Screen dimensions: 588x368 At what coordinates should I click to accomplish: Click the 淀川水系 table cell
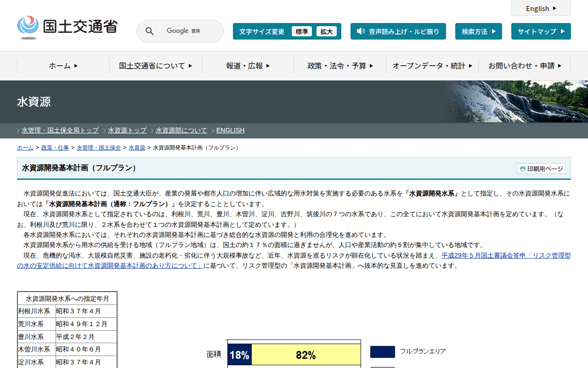[37, 362]
